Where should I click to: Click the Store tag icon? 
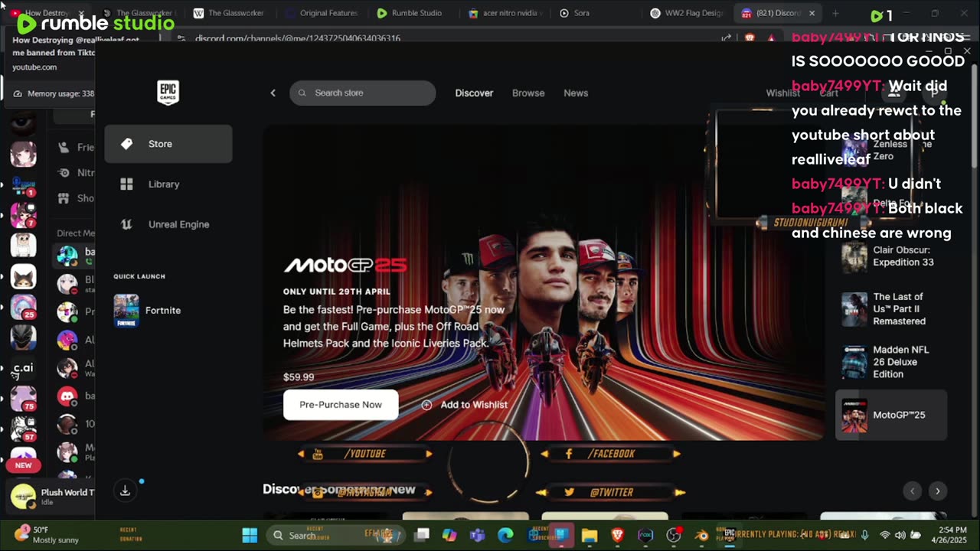click(127, 144)
